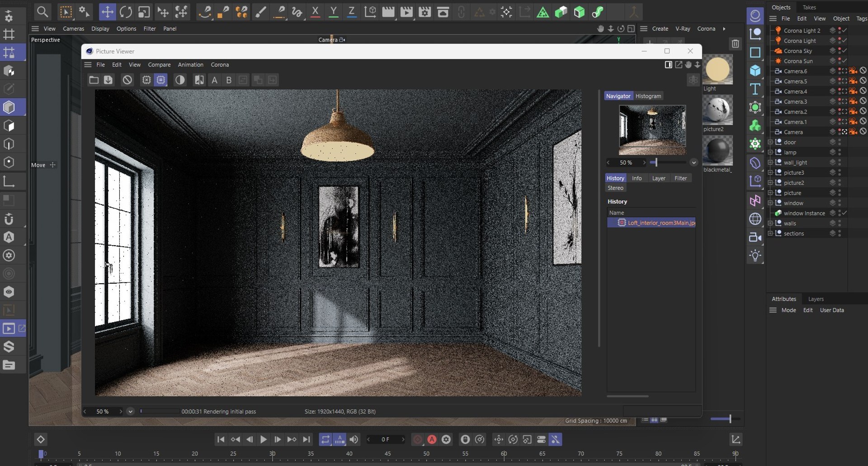Expand the lamp object hierarchy
The image size is (868, 466).
tap(770, 152)
